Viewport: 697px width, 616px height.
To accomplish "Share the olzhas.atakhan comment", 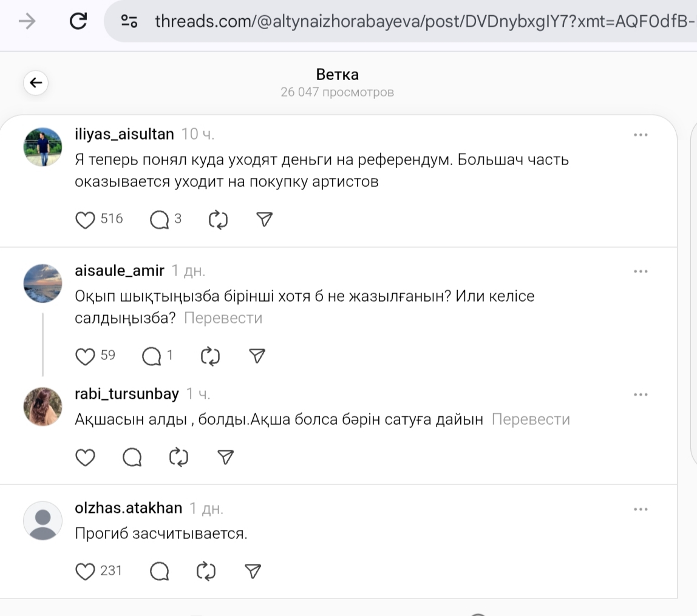I will [x=253, y=571].
